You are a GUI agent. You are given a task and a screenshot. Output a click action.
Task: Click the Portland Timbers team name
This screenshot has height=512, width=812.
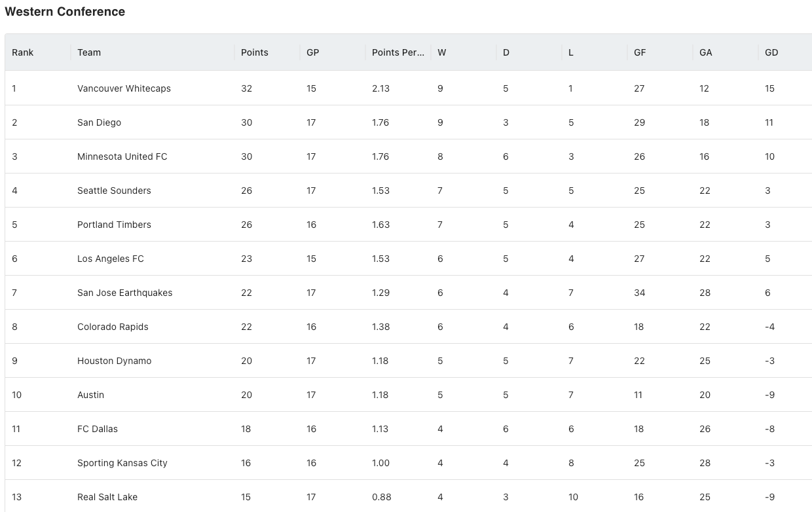(x=114, y=225)
